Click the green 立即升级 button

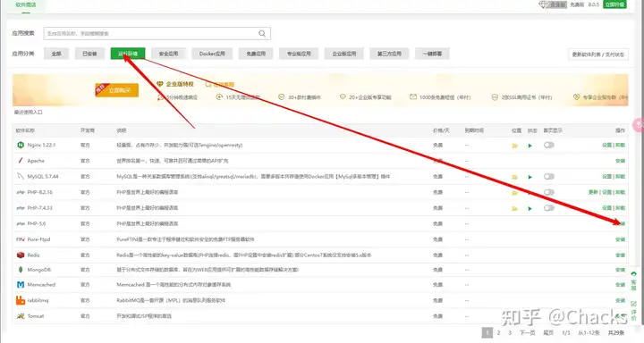[614, 4]
